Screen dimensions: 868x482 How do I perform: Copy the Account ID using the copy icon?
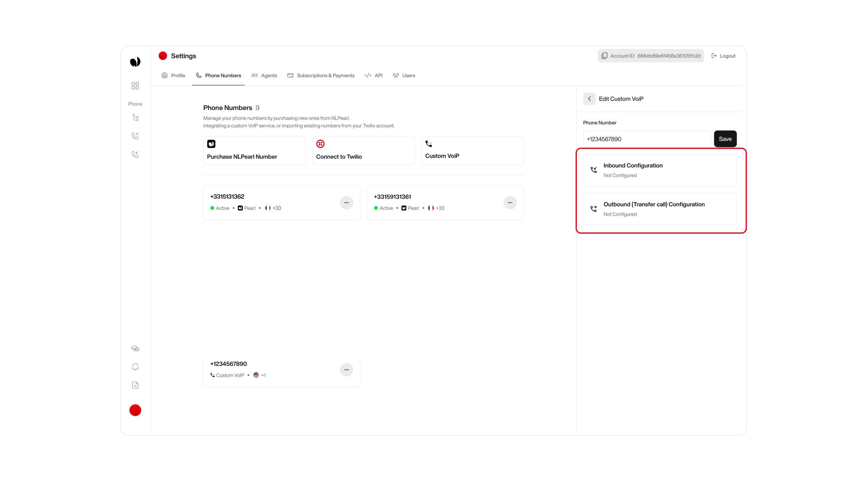point(604,56)
